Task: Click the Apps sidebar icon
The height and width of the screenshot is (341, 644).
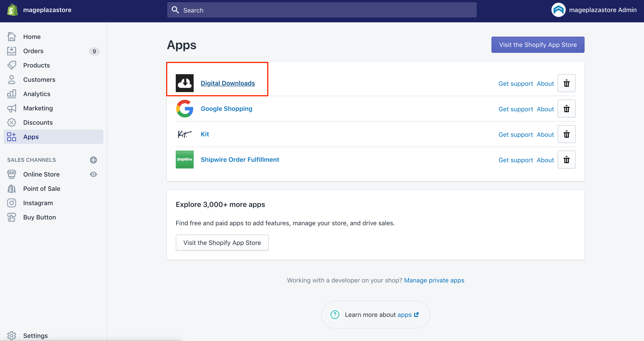Action: point(11,137)
